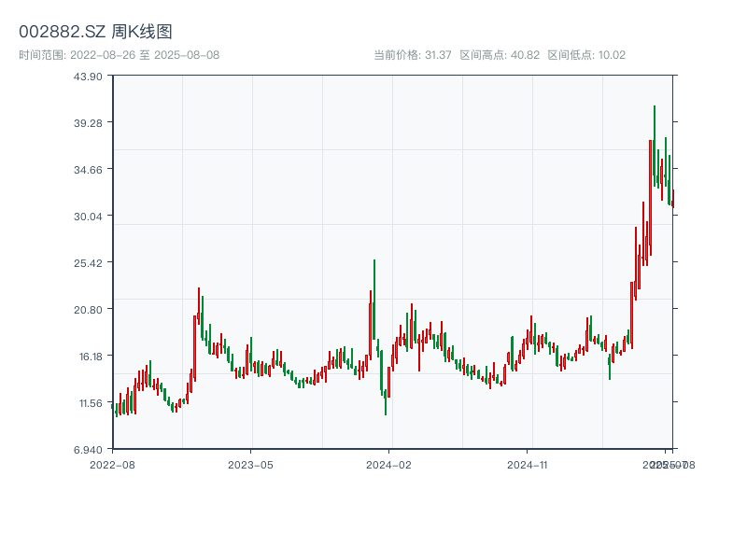
Task: Click the interval high label 区间高点: 40.82
Action: [x=500, y=55]
